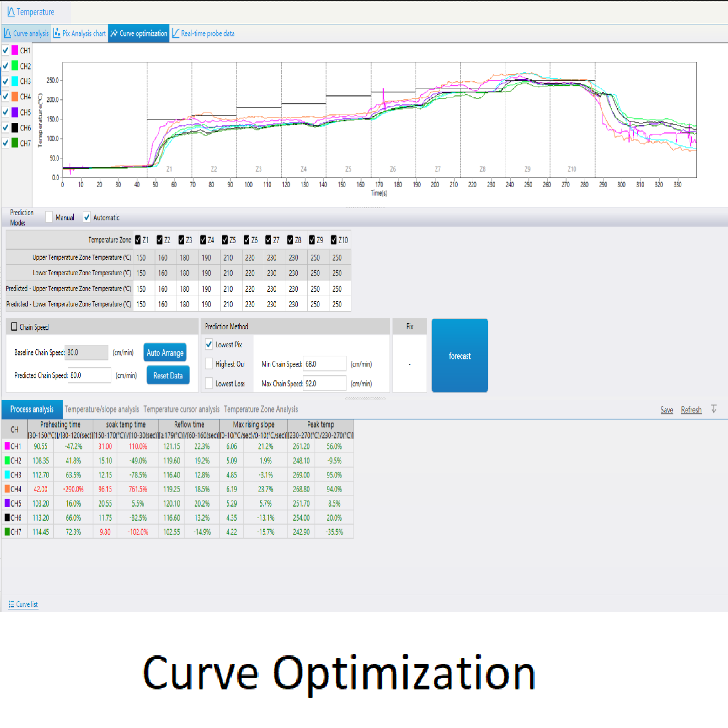The width and height of the screenshot is (728, 728).
Task: Switch to Pix Analysis chart tab
Action: (79, 33)
